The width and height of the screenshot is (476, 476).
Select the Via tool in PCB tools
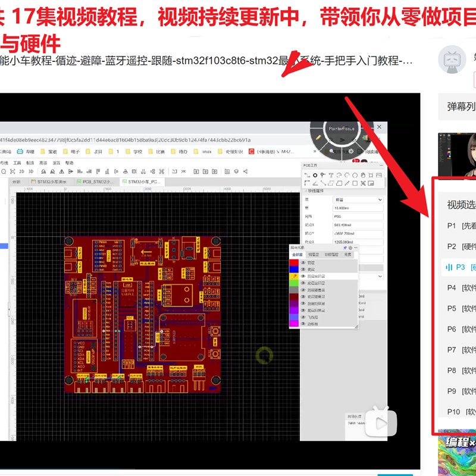point(323,175)
